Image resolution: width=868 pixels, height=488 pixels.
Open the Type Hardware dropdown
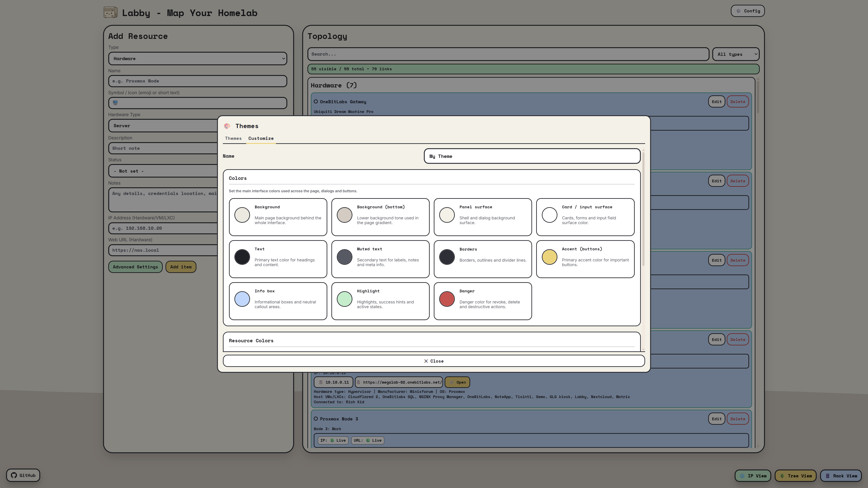198,59
